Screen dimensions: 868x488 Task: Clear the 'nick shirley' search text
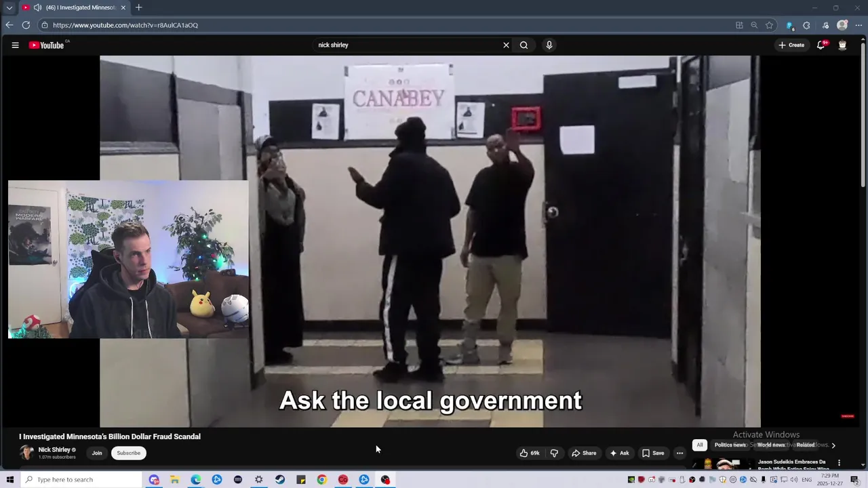click(506, 45)
